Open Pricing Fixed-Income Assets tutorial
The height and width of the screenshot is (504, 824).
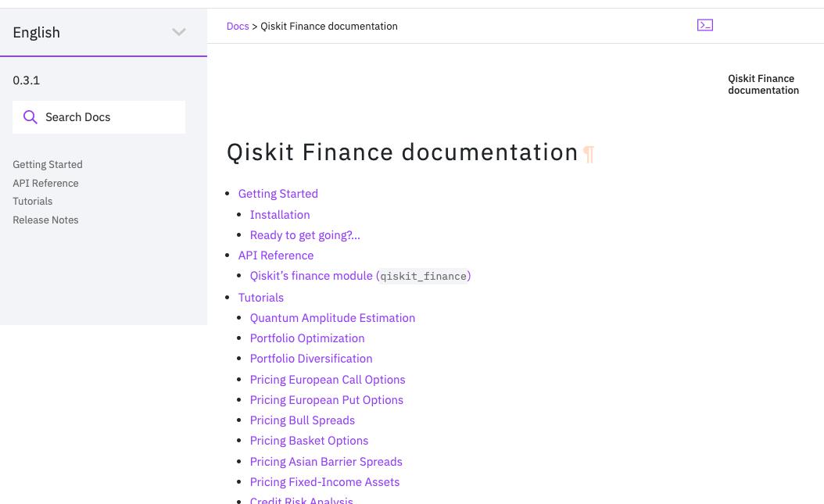[x=324, y=482]
